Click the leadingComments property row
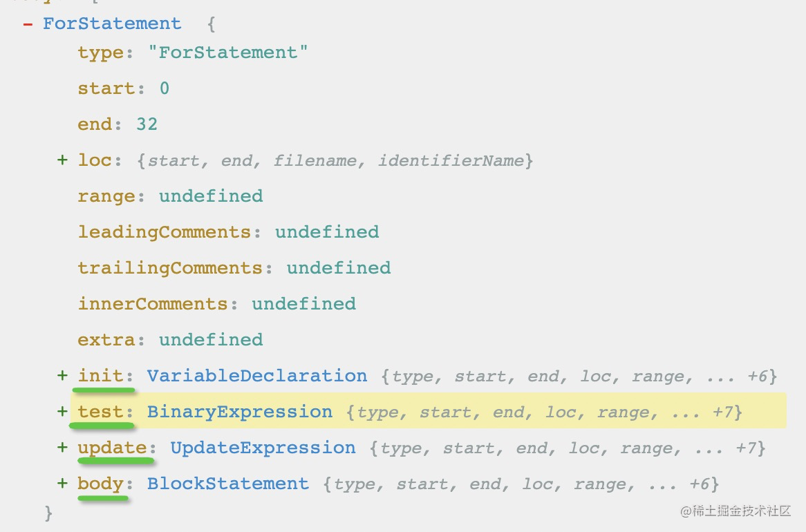The width and height of the screenshot is (806, 532). click(228, 232)
